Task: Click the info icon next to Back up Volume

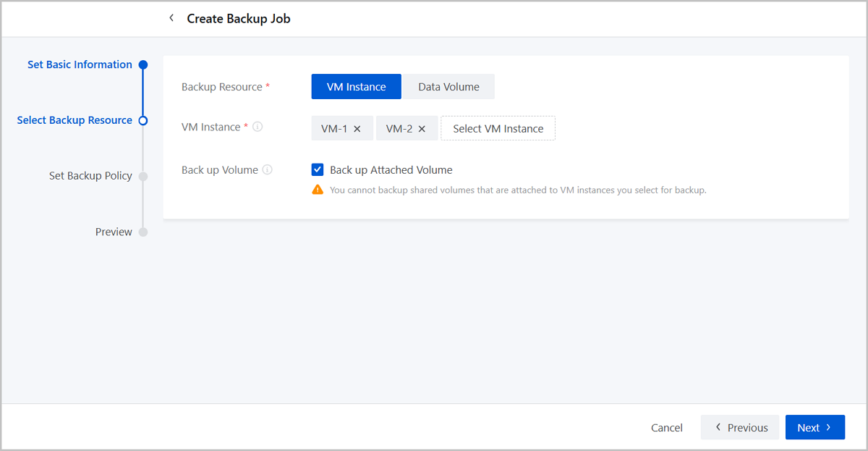Action: [268, 170]
